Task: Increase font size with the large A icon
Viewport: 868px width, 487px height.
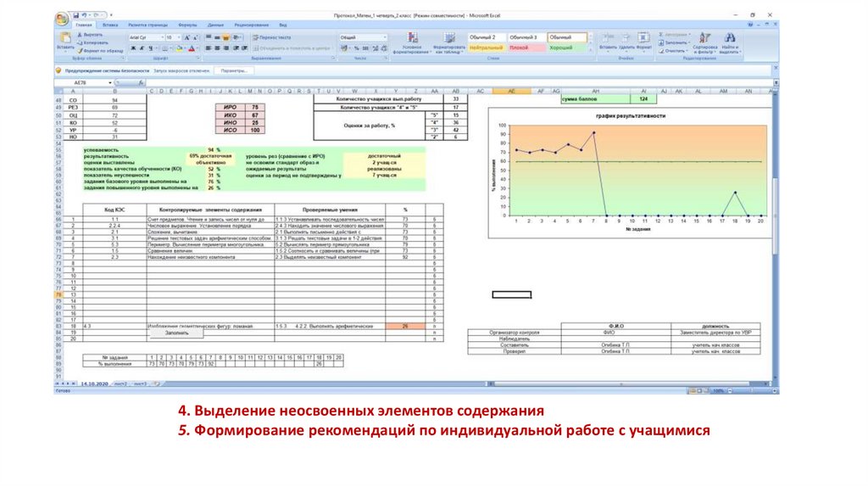Action: (x=187, y=37)
